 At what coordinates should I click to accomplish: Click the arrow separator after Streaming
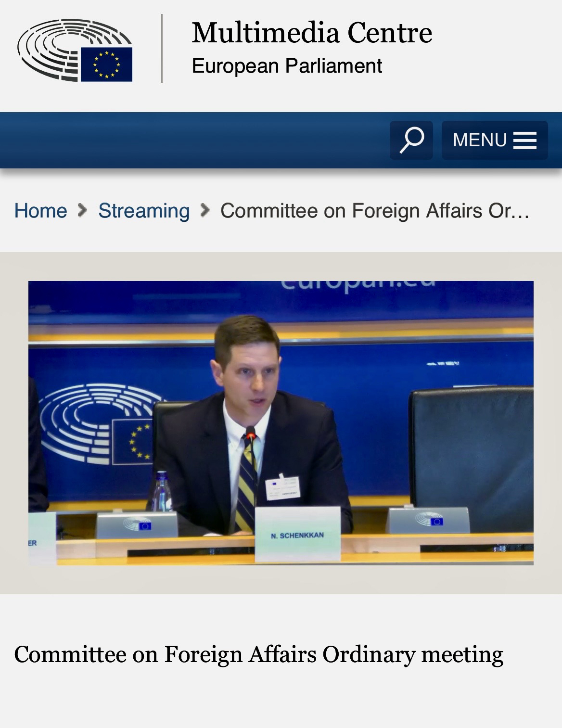pyautogui.click(x=205, y=210)
